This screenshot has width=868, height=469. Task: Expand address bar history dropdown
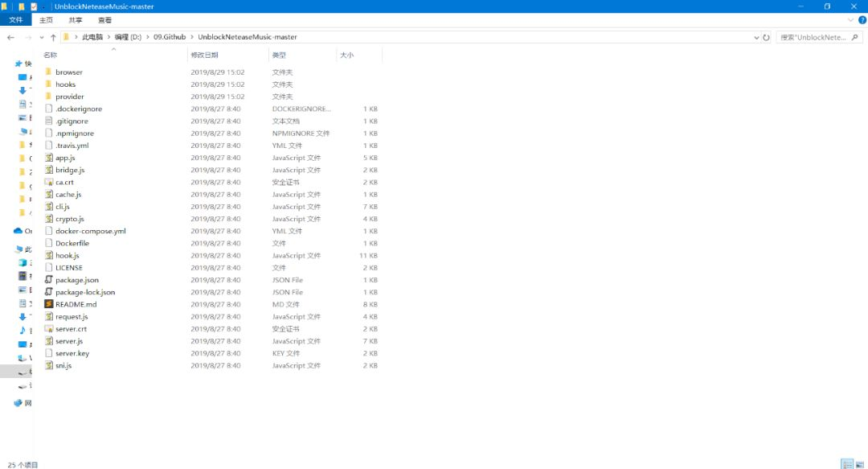756,37
